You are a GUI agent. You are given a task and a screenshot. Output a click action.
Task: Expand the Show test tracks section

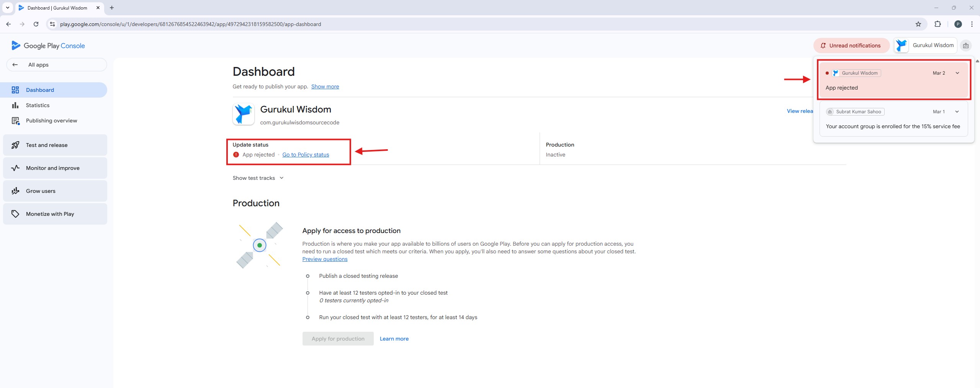pyautogui.click(x=258, y=178)
